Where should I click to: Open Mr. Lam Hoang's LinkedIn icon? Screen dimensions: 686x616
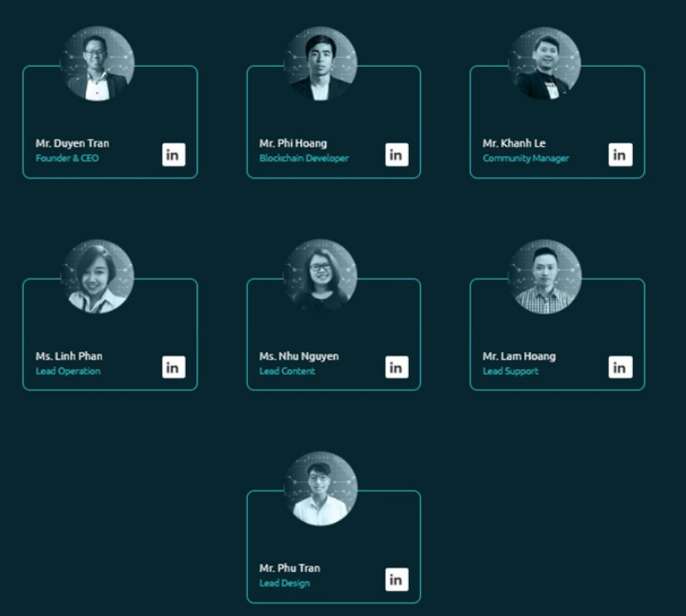click(620, 367)
